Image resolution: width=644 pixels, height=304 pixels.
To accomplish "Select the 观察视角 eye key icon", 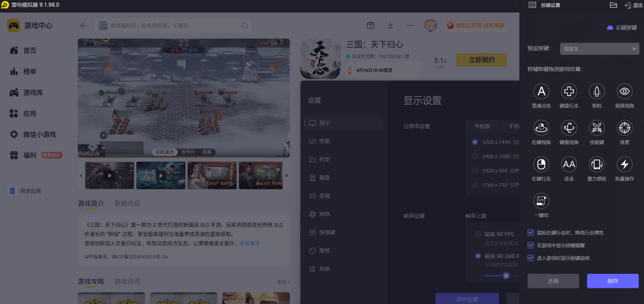I will (624, 92).
